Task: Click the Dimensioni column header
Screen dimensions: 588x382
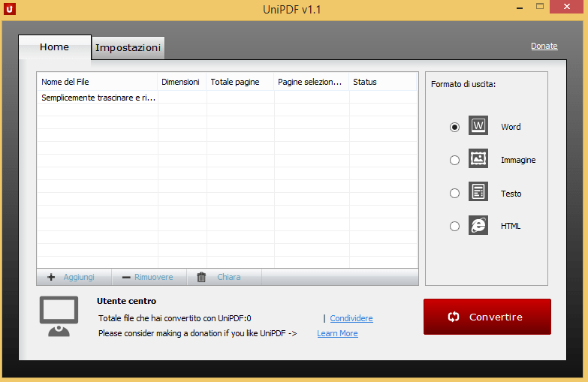Action: tap(182, 82)
